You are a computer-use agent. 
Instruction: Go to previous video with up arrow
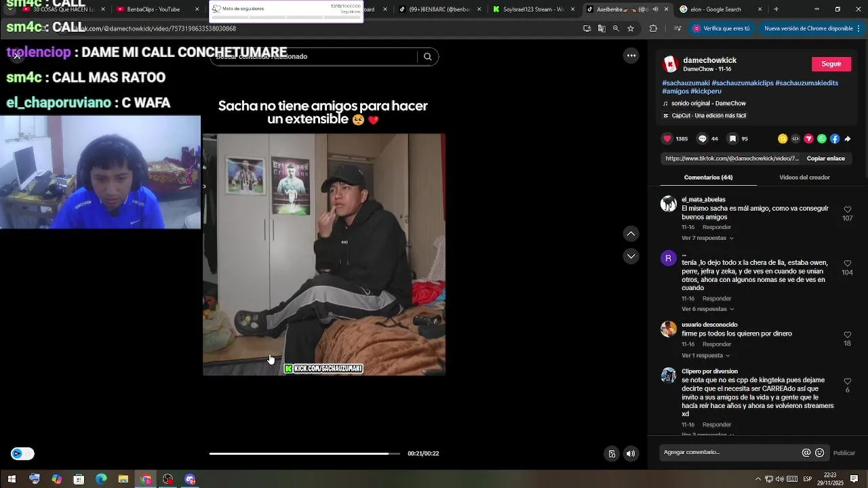(631, 234)
